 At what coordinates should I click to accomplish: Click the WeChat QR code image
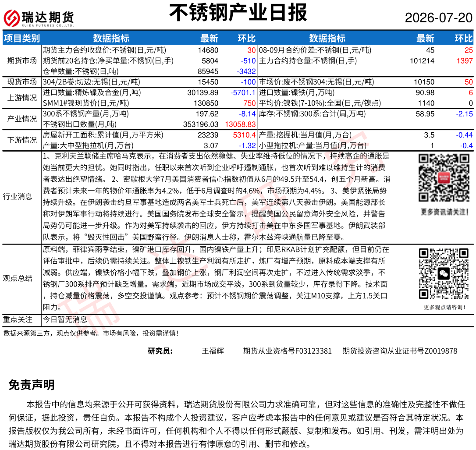pos(444,274)
